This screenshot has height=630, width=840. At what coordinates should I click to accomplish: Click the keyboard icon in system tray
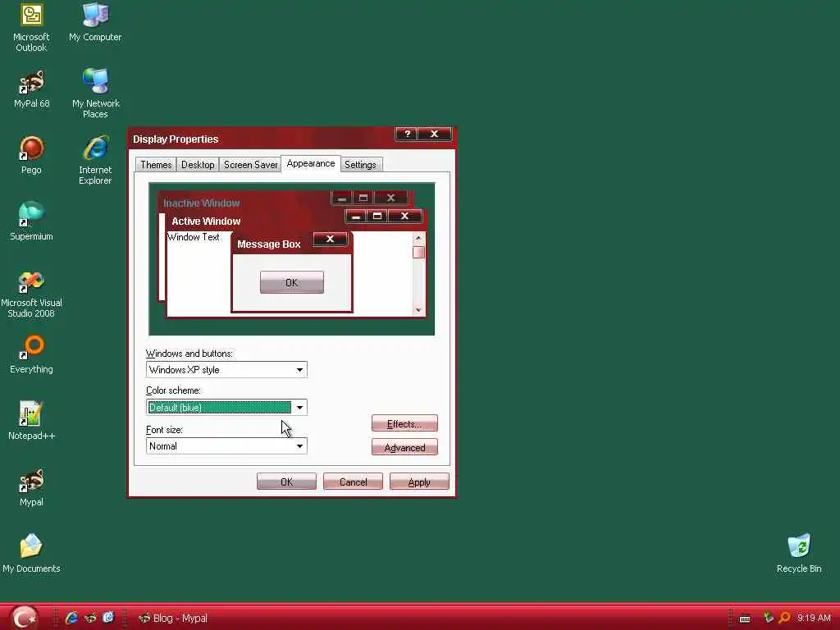(745, 619)
